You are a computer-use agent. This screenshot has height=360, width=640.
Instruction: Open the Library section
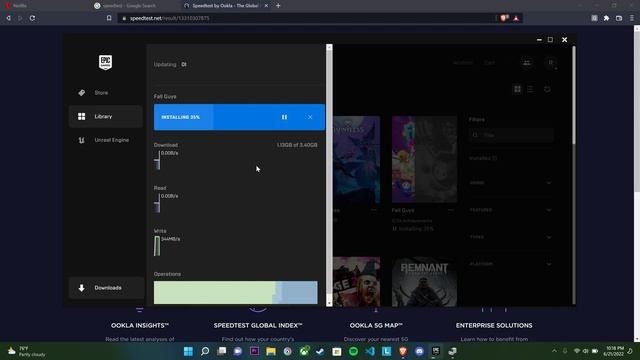[106, 116]
